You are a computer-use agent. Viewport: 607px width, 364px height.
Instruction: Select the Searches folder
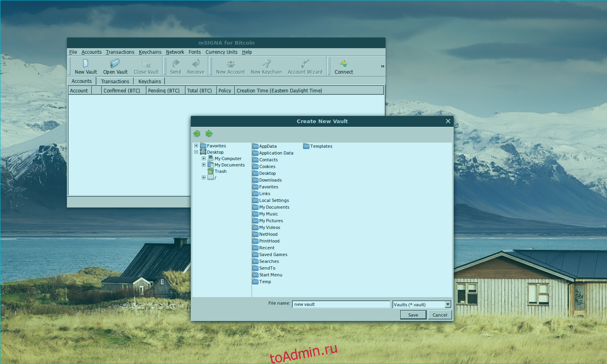[x=266, y=261]
